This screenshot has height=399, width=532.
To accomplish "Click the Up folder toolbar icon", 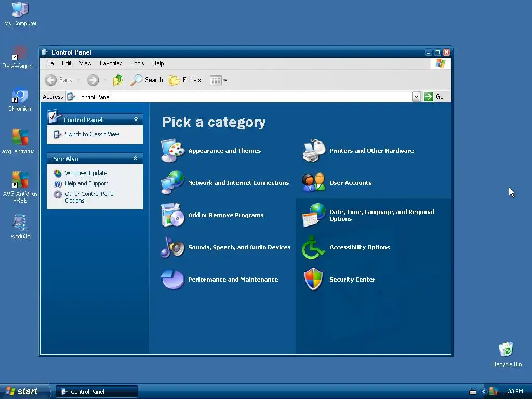I will 118,80.
